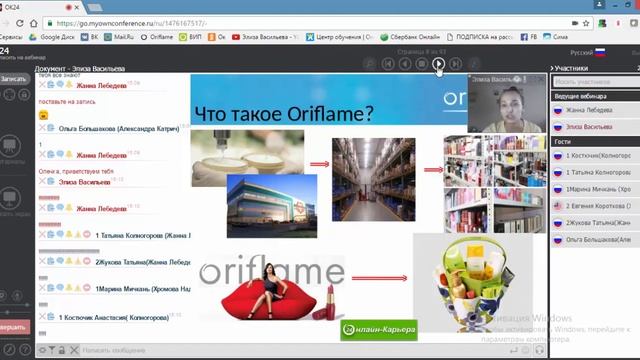Open the screen share icon in sidebar
Screen dimensions: 640x360
click(10, 198)
